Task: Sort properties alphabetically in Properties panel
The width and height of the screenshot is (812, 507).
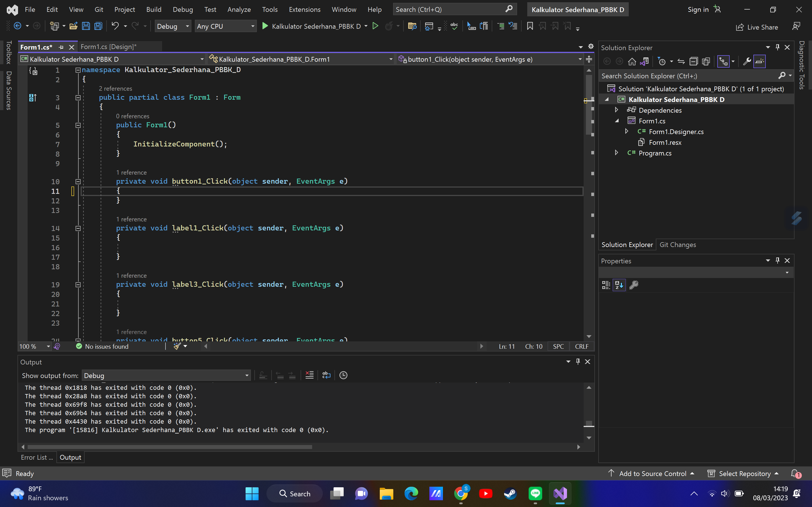Action: pyautogui.click(x=619, y=285)
